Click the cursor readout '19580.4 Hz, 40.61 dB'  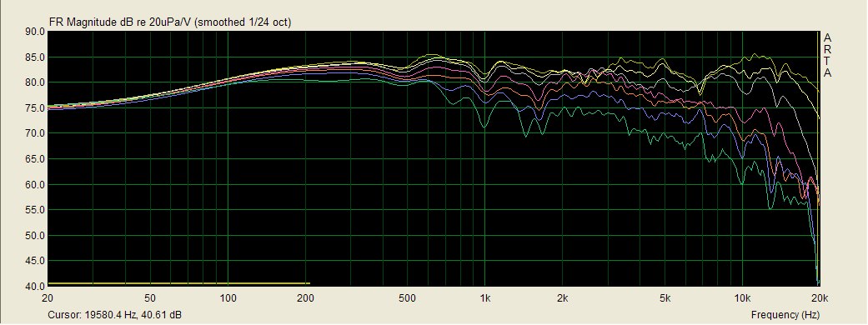pos(132,315)
